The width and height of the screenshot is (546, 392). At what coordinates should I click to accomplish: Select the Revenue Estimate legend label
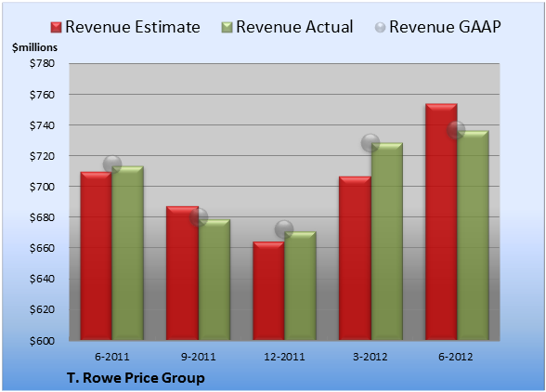133,27
